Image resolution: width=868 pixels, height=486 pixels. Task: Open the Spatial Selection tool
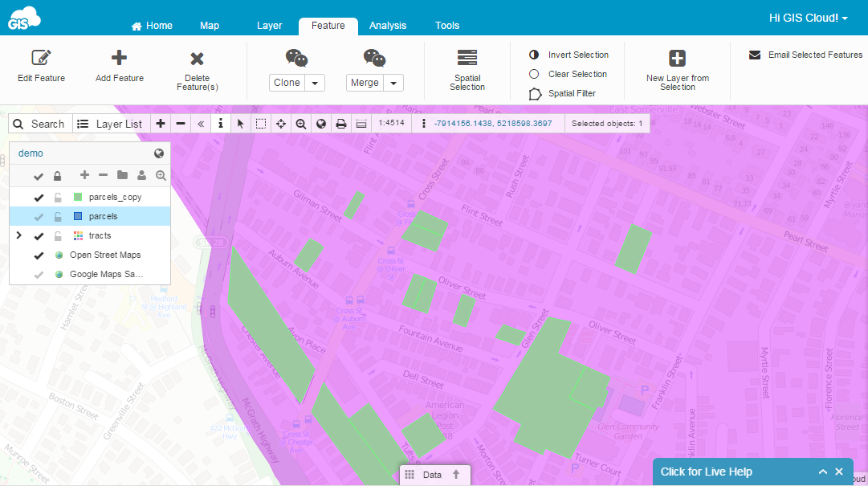pos(467,58)
